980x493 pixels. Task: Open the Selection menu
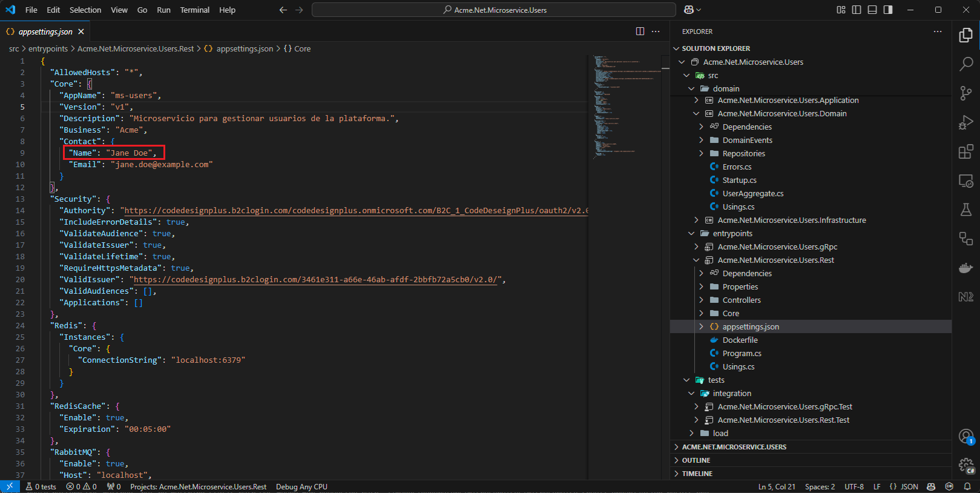[85, 10]
